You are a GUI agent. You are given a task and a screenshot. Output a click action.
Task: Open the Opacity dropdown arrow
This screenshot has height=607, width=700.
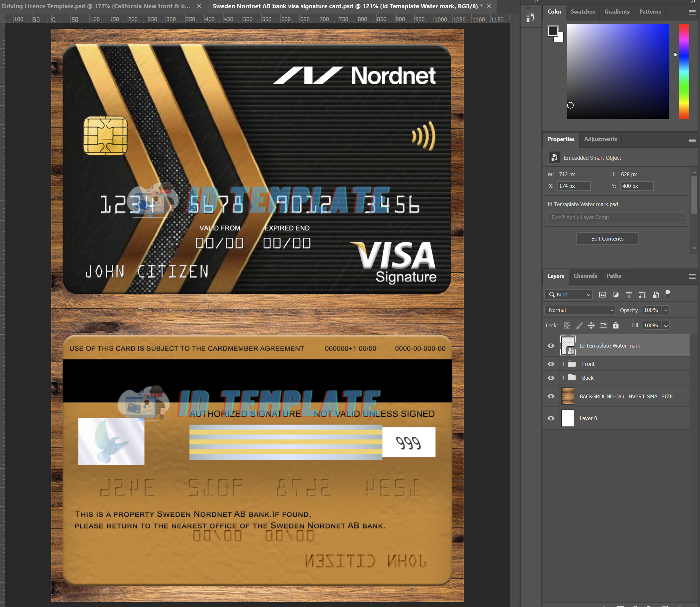pos(666,310)
